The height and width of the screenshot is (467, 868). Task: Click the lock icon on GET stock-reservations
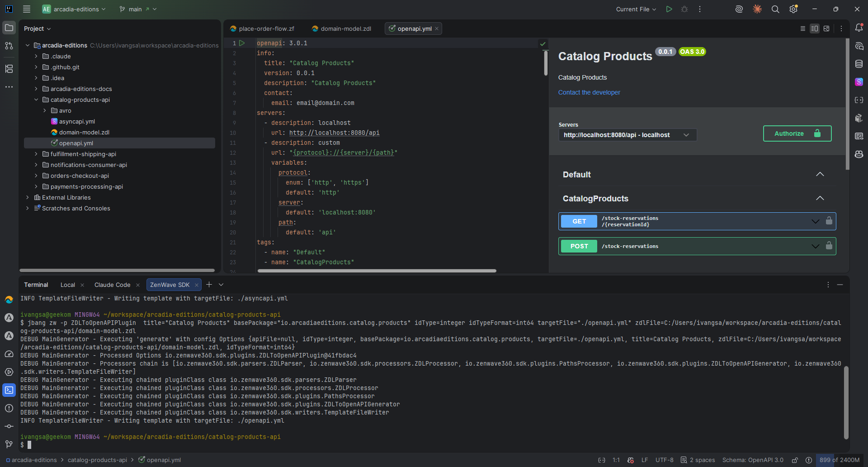tap(829, 221)
